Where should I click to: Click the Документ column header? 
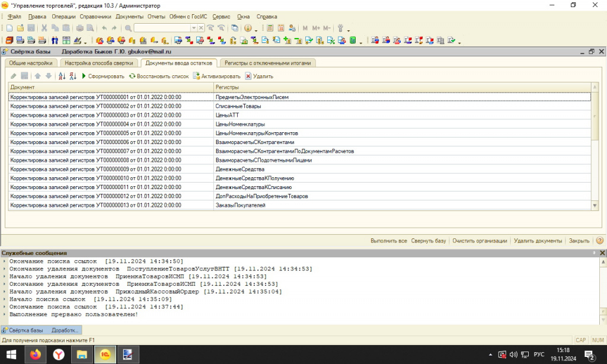(x=111, y=87)
